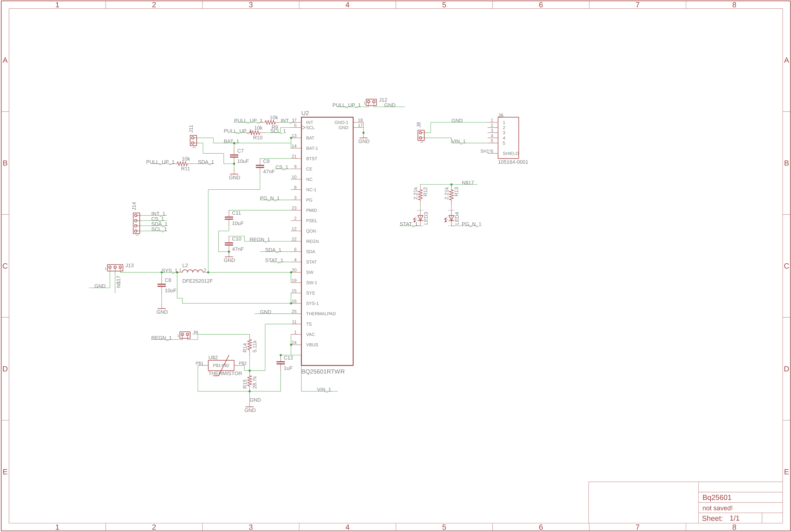This screenshot has height=532, width=791.
Task: Click the BTST pin label on U2
Action: (x=312, y=159)
